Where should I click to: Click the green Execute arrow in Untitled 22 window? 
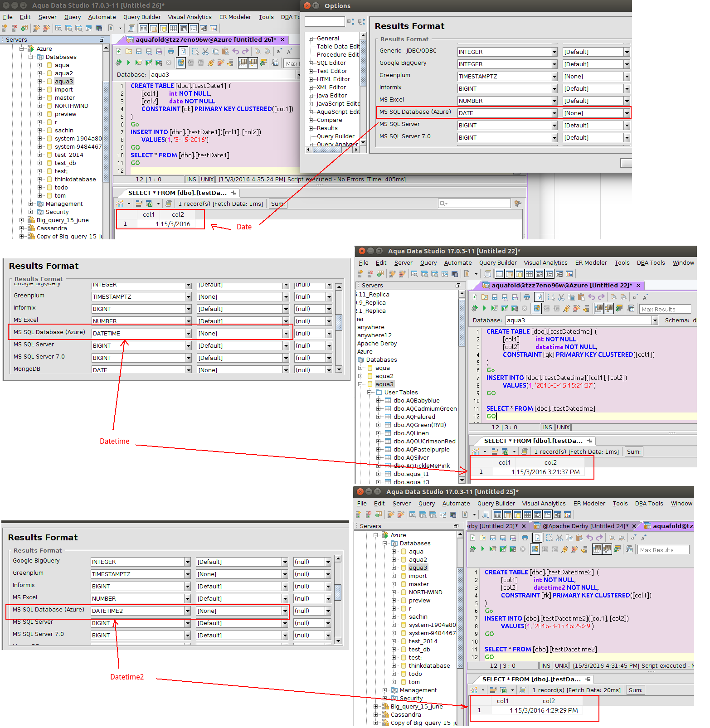click(x=484, y=308)
